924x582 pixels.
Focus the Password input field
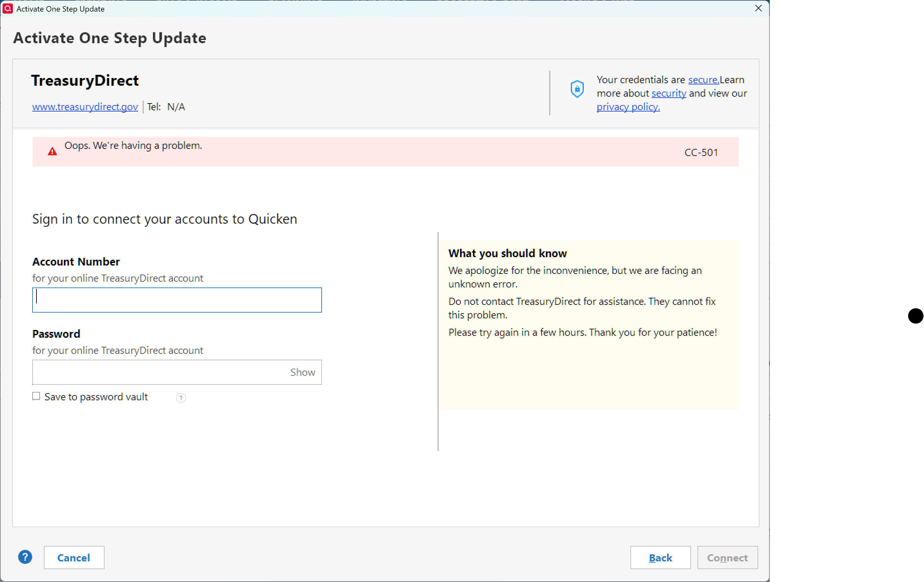coord(159,372)
